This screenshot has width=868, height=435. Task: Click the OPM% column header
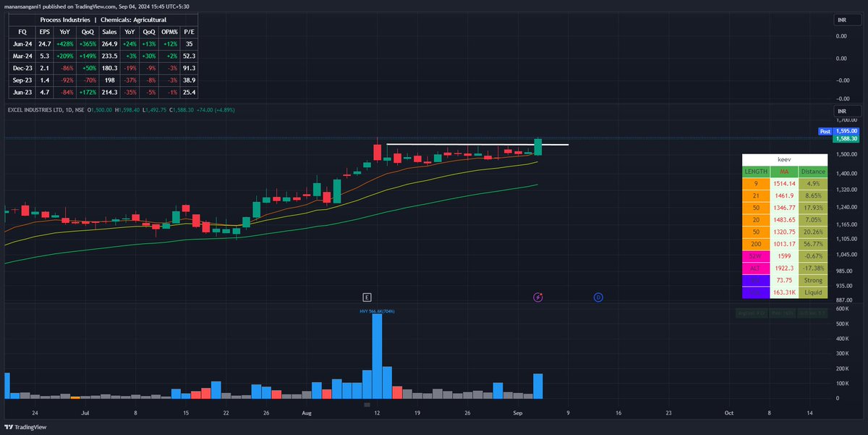170,32
